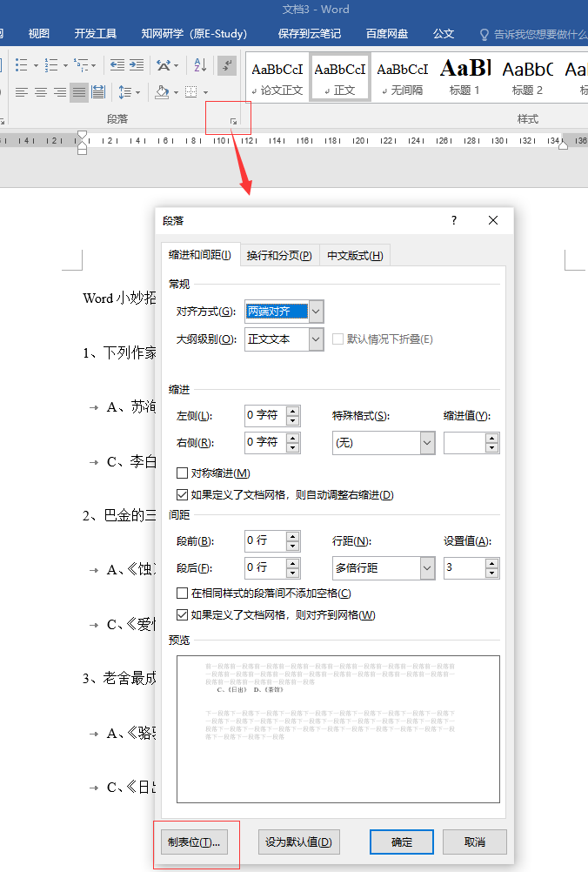Viewport: 588px width, 872px height.
Task: Toggle show/hide paragraph marks
Action: [x=227, y=65]
